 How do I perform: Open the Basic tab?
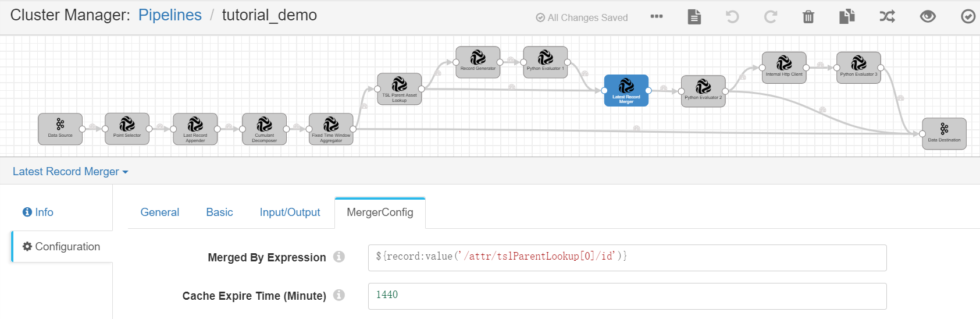219,212
